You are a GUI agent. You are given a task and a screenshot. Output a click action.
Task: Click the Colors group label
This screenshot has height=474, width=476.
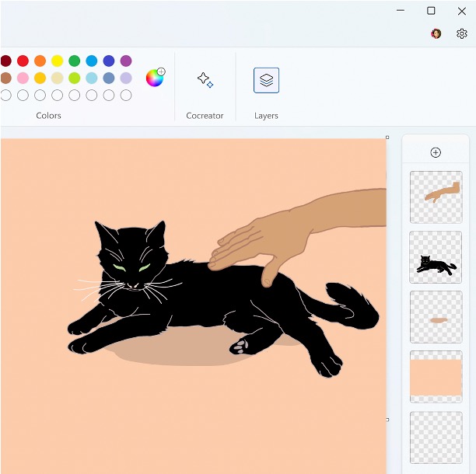pos(48,116)
